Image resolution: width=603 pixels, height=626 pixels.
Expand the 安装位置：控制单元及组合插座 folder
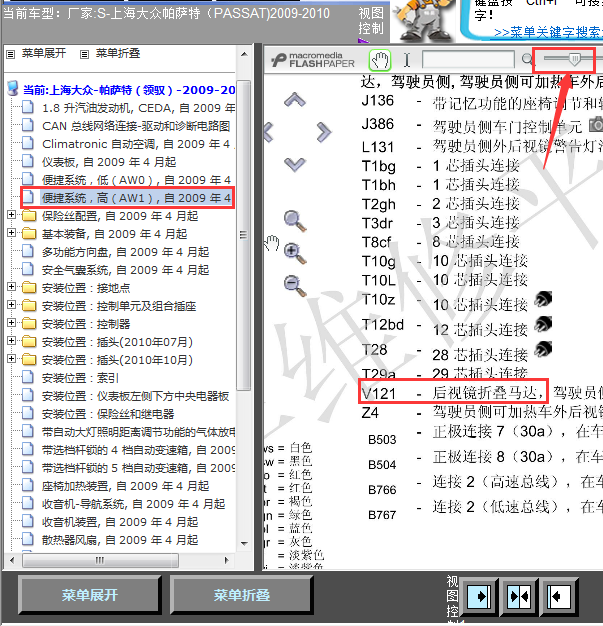click(12, 304)
